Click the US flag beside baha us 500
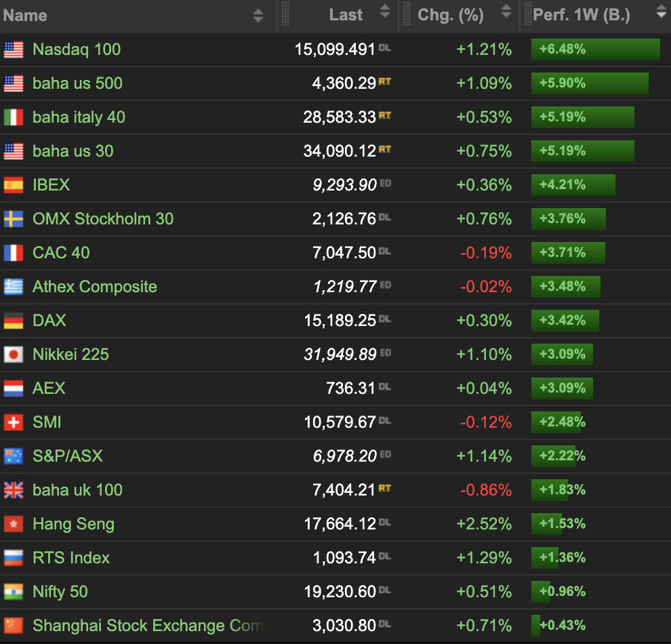Viewport: 671px width, 644px height. (14, 83)
